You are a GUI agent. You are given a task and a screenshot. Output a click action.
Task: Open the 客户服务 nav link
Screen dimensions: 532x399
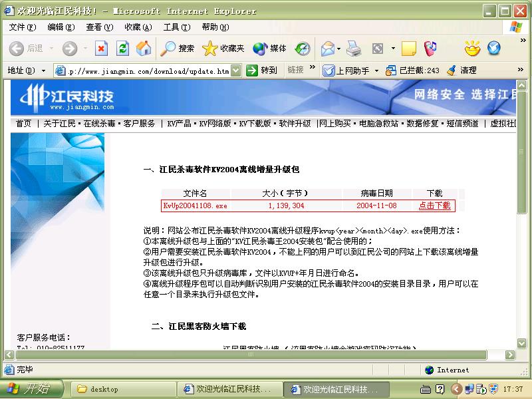(x=139, y=124)
